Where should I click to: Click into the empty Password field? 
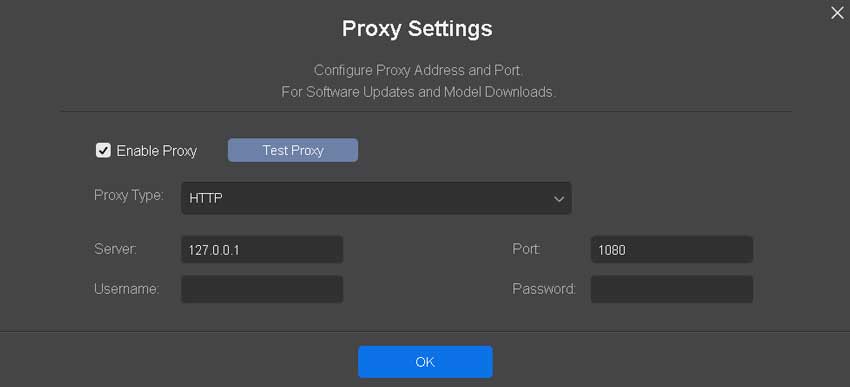(x=672, y=289)
